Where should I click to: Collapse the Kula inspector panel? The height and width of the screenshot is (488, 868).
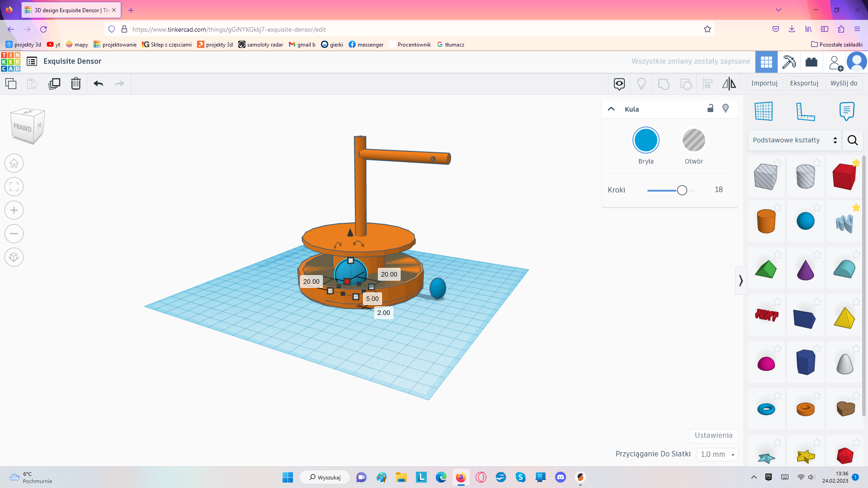611,109
